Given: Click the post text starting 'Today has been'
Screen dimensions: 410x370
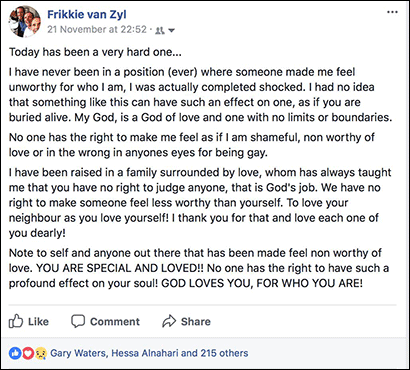Looking at the screenshot, I should pos(95,52).
